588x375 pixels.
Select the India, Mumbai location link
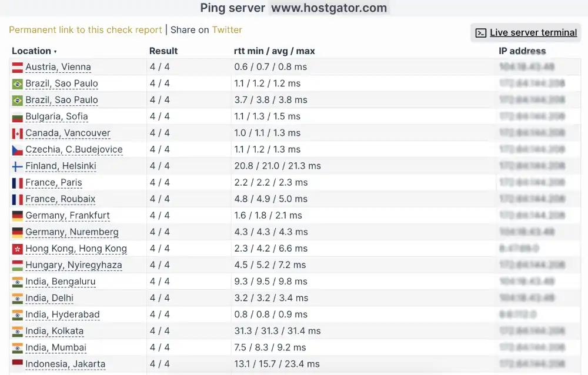coord(55,347)
